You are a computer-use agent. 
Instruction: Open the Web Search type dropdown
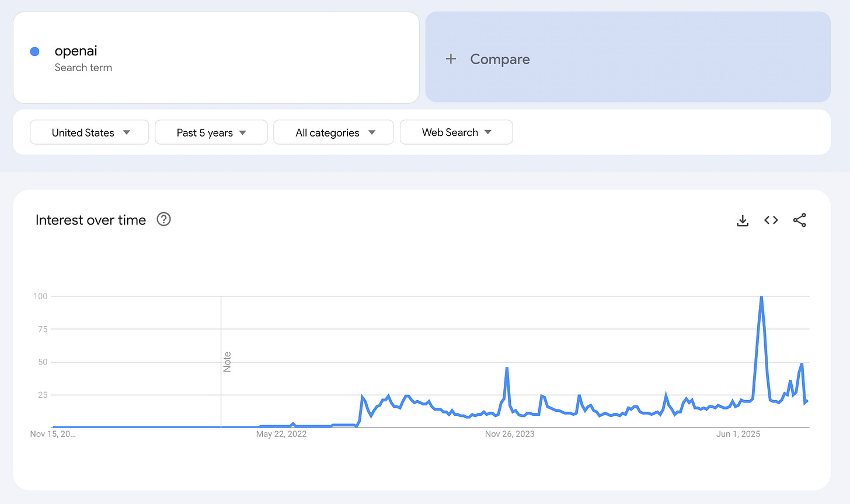coord(456,132)
